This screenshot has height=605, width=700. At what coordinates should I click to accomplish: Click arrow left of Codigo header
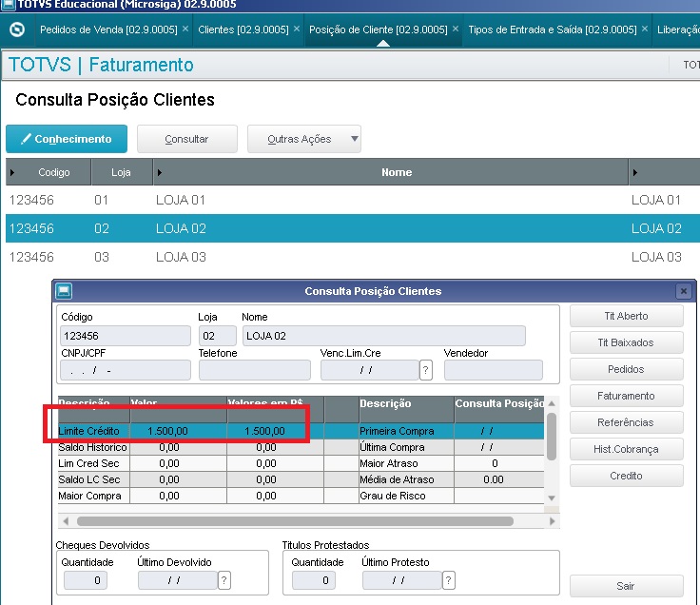[12, 172]
